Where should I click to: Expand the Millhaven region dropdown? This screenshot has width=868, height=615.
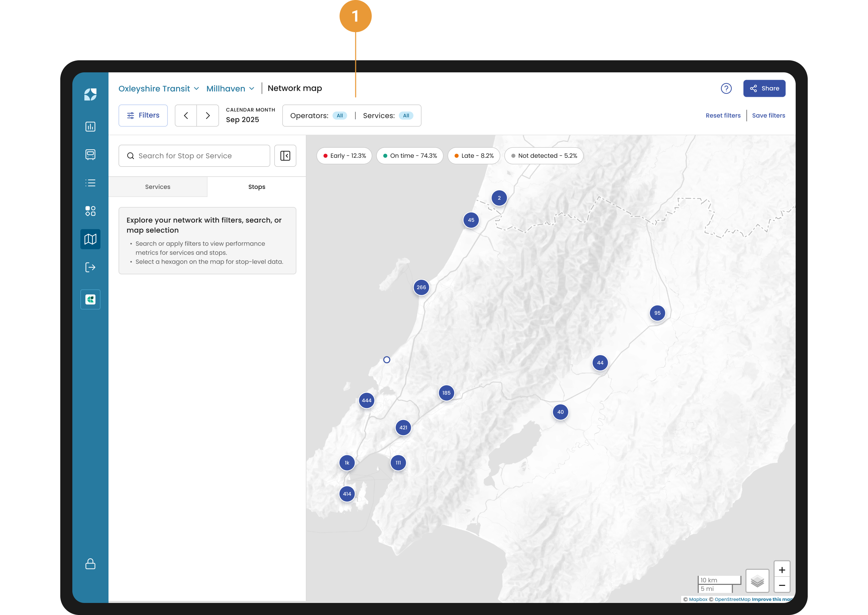[230, 89]
